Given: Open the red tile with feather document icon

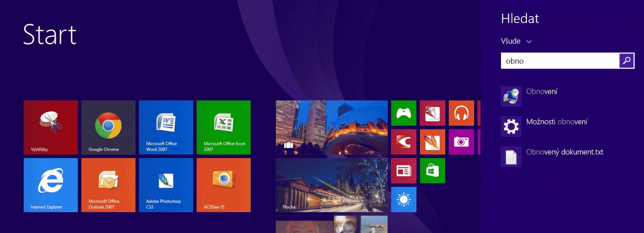Looking at the screenshot, I should click(432, 113).
